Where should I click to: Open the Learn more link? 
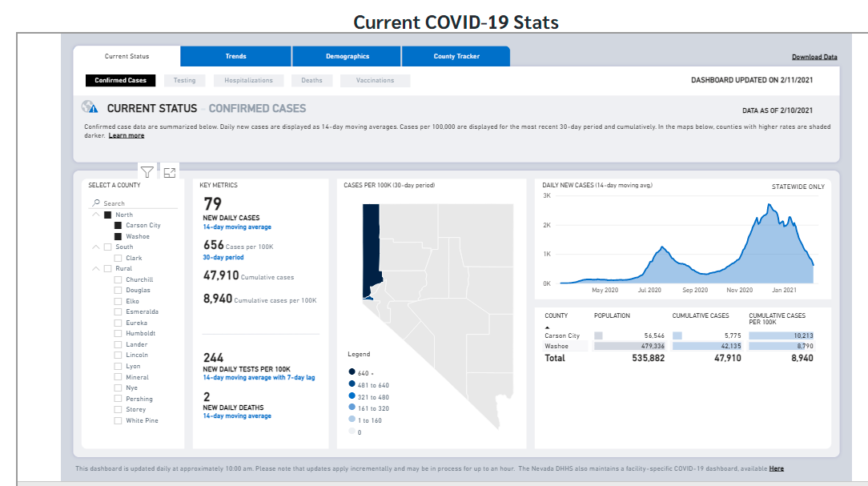pos(127,135)
